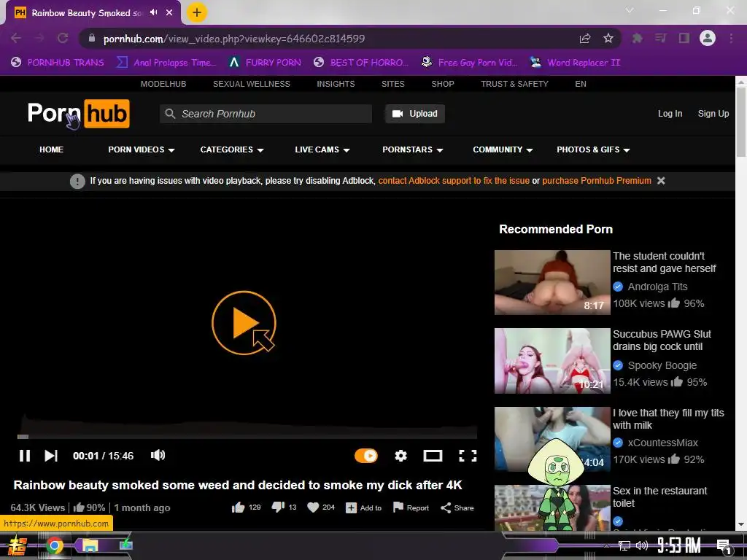The width and height of the screenshot is (747, 560).
Task: Pause the video with the pause button
Action: tap(25, 456)
